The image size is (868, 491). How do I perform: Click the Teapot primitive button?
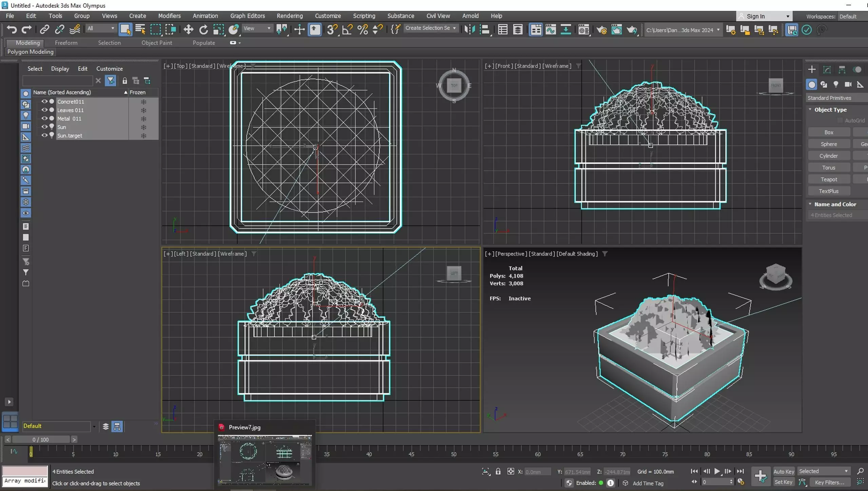pos(828,179)
